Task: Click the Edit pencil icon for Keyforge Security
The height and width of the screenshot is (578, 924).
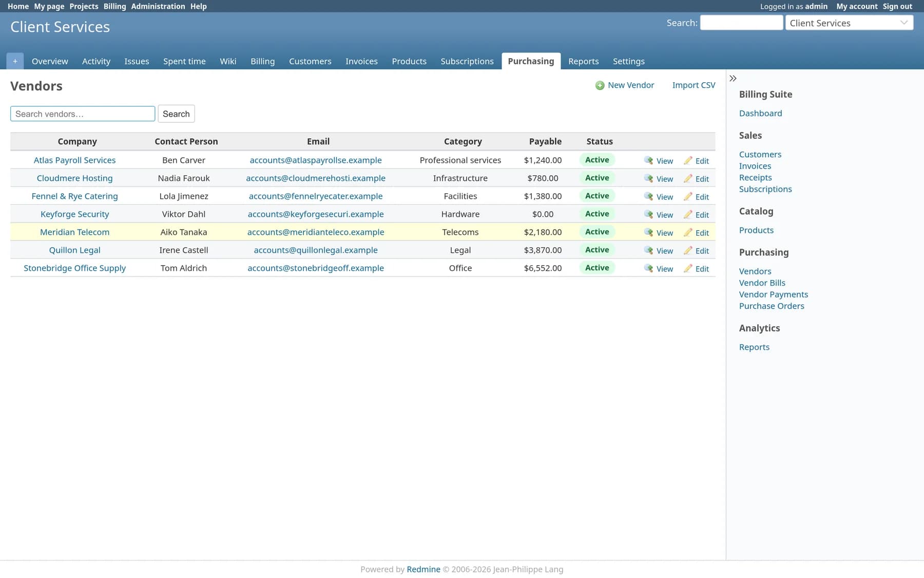Action: click(x=688, y=214)
